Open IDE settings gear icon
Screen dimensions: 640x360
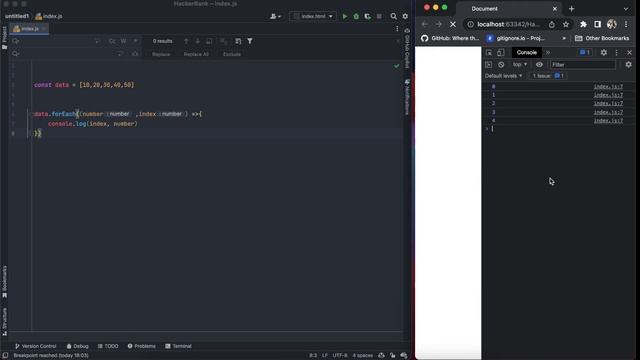coord(405,16)
